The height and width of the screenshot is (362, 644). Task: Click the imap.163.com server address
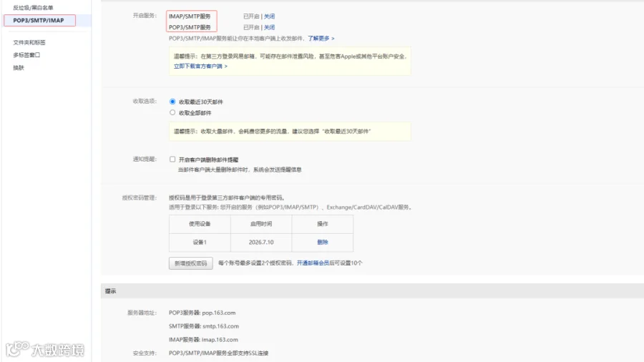(x=220, y=340)
